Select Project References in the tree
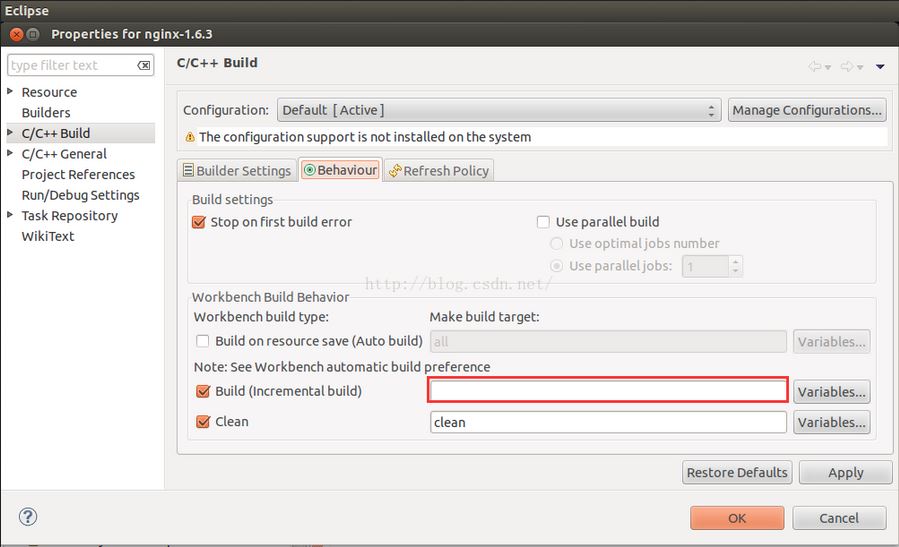 (78, 174)
